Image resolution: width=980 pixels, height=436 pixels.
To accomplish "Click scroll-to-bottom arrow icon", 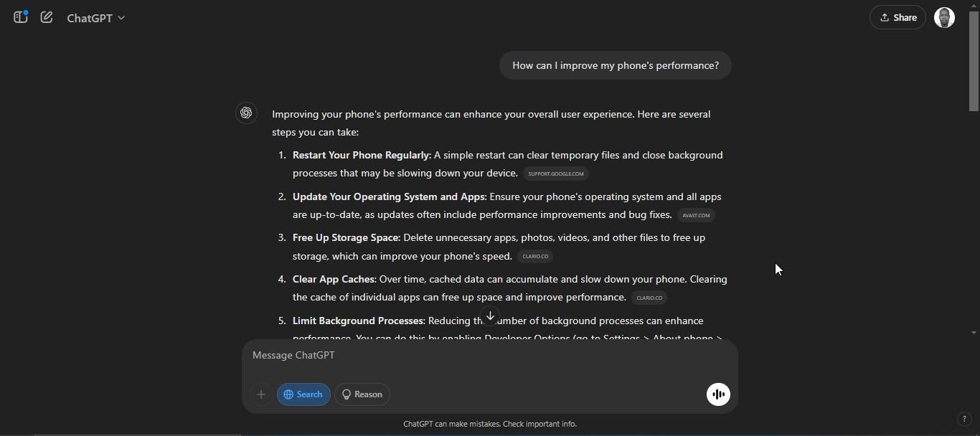I will pyautogui.click(x=490, y=316).
